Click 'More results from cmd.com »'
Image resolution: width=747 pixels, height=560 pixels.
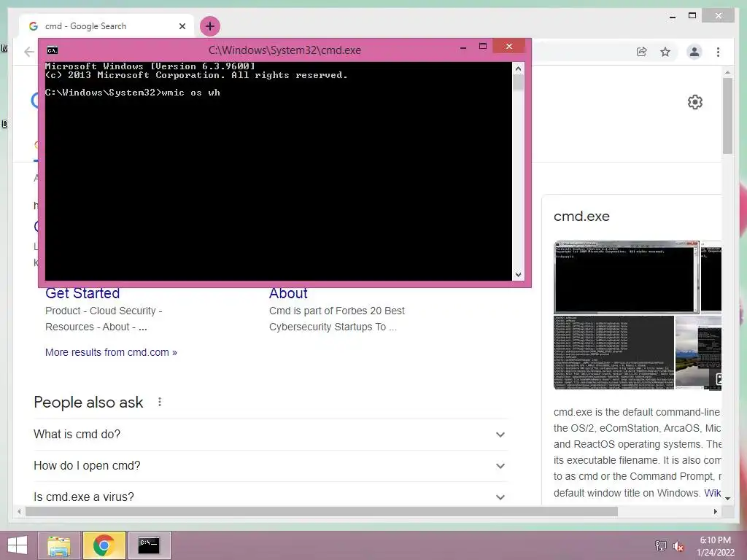coord(111,352)
